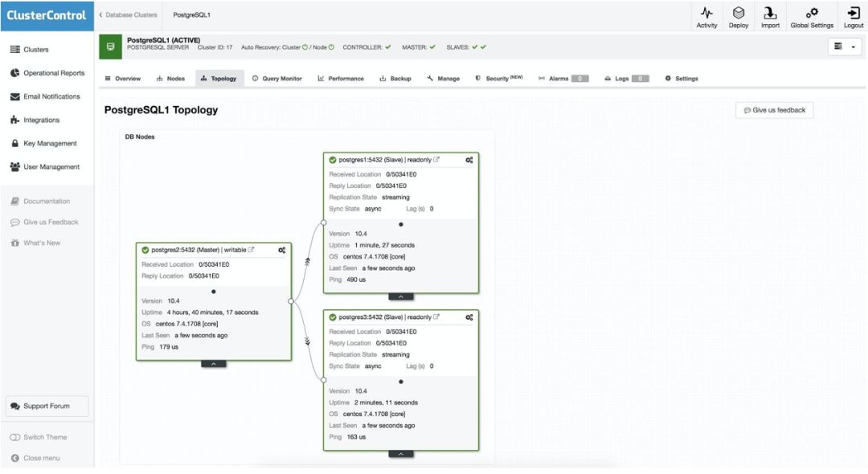
Task: Go back to Database Clusters
Action: point(128,15)
